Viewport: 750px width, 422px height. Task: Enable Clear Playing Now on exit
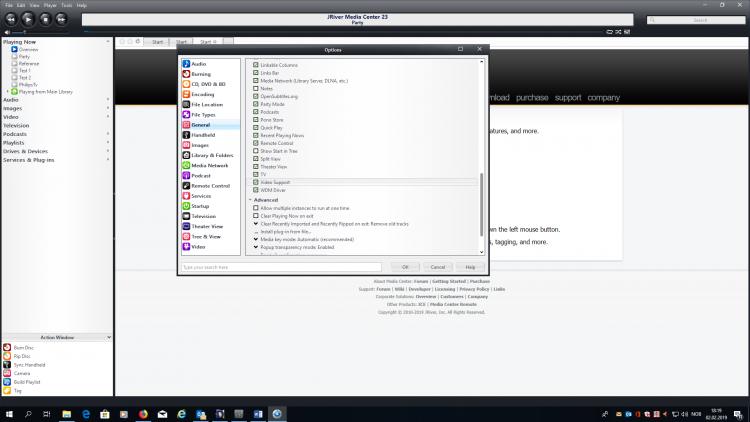point(256,216)
